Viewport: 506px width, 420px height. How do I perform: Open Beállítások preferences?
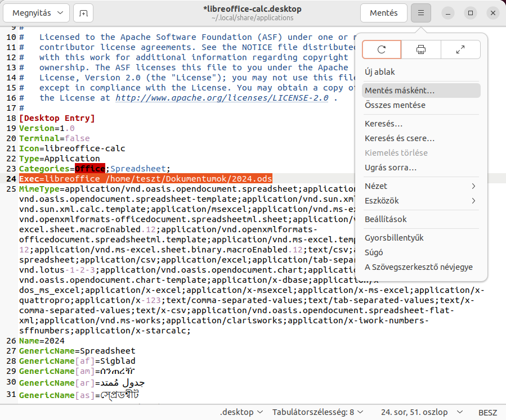click(x=421, y=219)
